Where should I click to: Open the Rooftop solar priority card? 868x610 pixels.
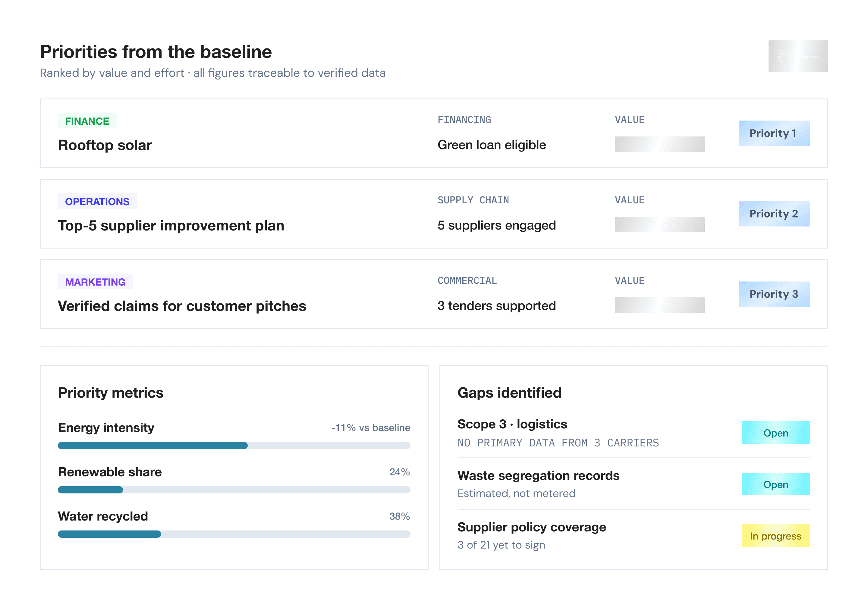point(434,133)
